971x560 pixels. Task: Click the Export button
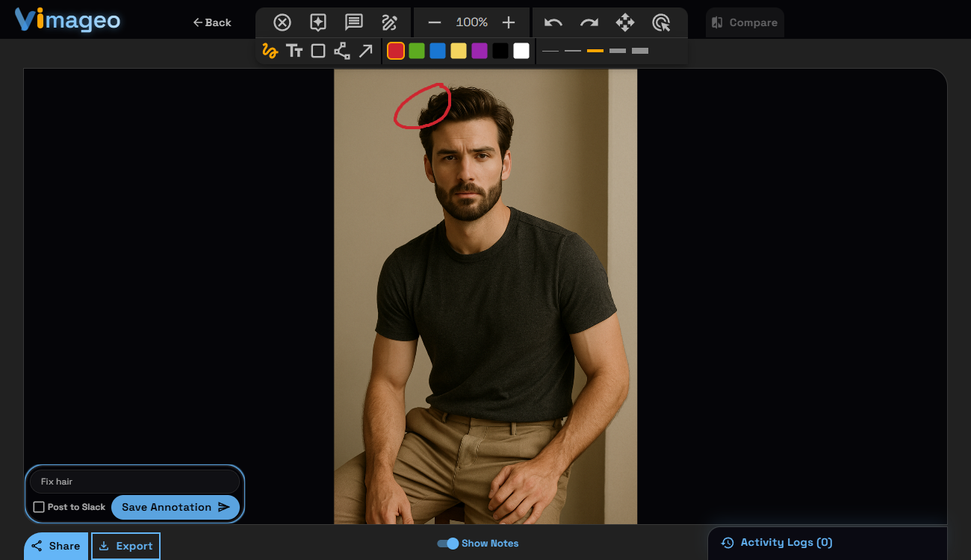coord(125,546)
